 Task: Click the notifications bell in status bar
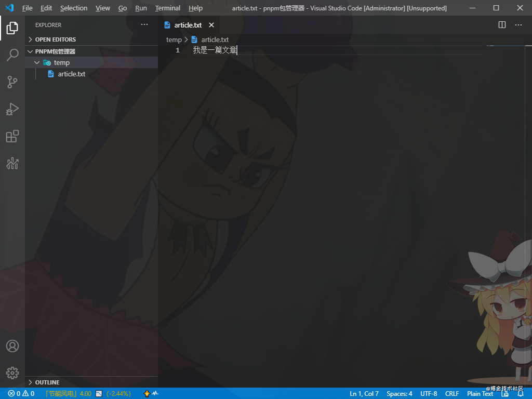[x=521, y=394]
